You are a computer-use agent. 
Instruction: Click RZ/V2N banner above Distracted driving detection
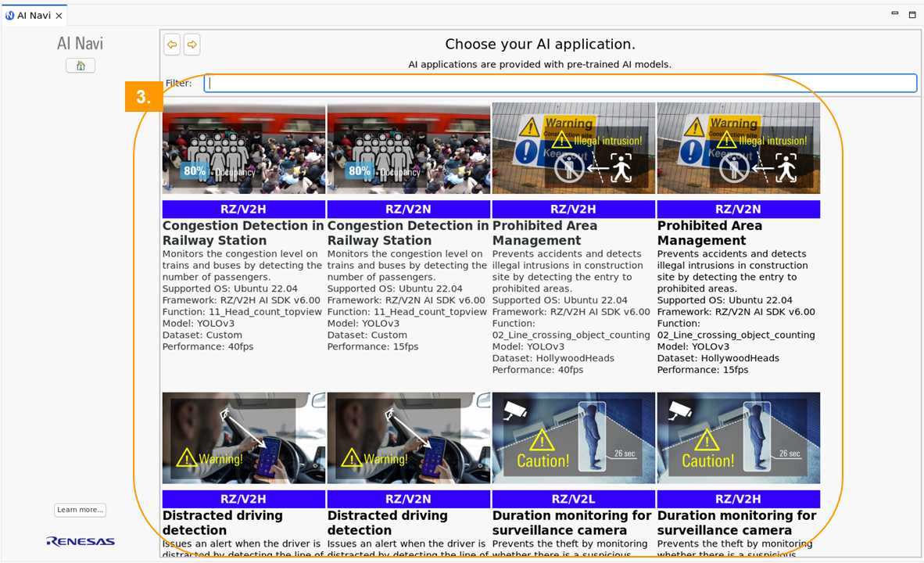point(408,500)
